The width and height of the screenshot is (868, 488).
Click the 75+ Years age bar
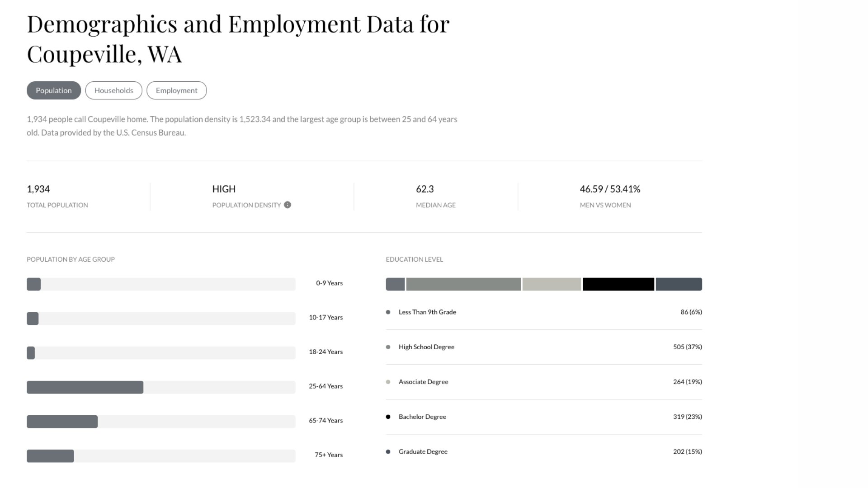click(50, 456)
